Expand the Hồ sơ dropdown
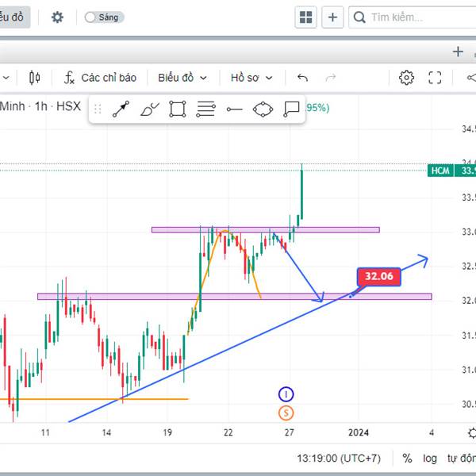476x476 pixels. pos(251,78)
